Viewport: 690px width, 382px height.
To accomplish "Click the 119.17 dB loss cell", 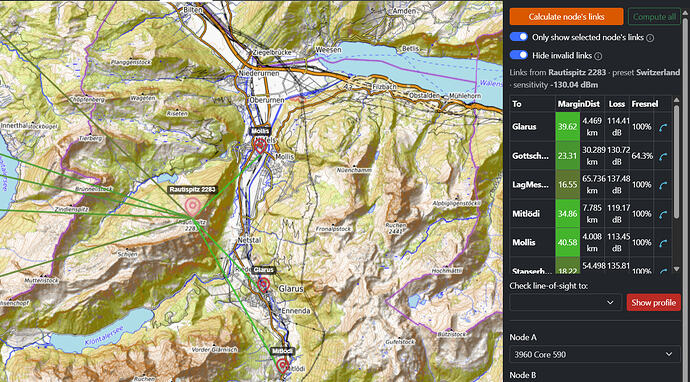I will click(618, 214).
